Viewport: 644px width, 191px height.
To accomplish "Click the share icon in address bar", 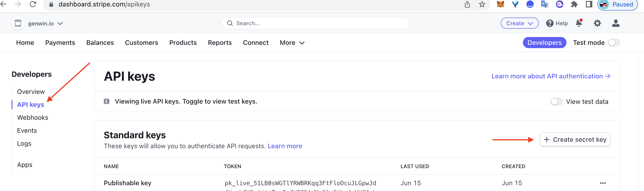I will (467, 4).
